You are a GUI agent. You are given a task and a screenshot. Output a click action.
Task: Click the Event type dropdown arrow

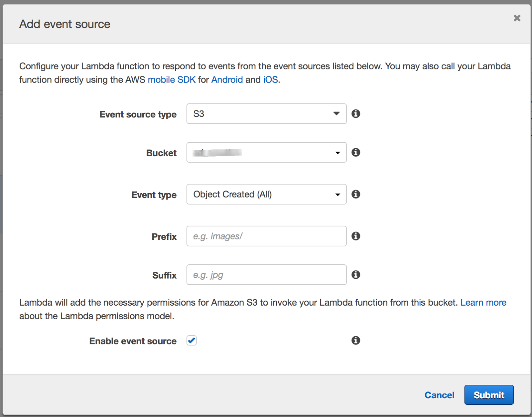coord(337,194)
